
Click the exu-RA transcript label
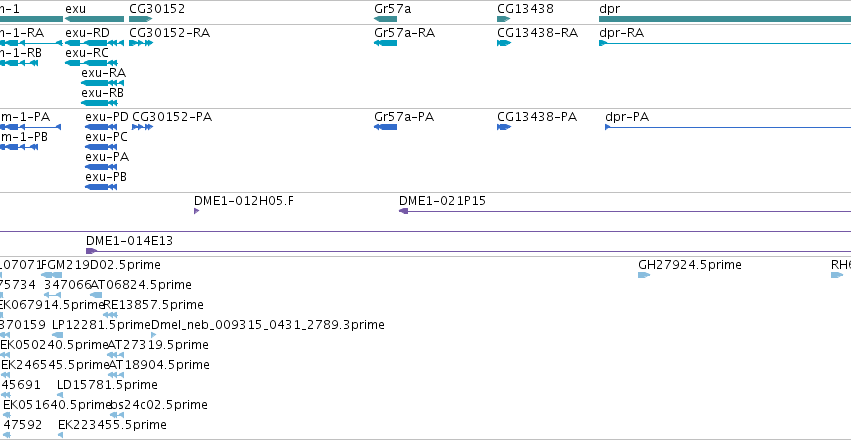(x=104, y=73)
